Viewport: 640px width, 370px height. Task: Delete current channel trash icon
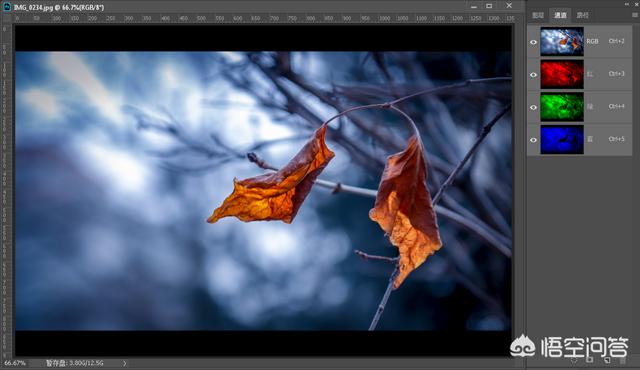623,361
